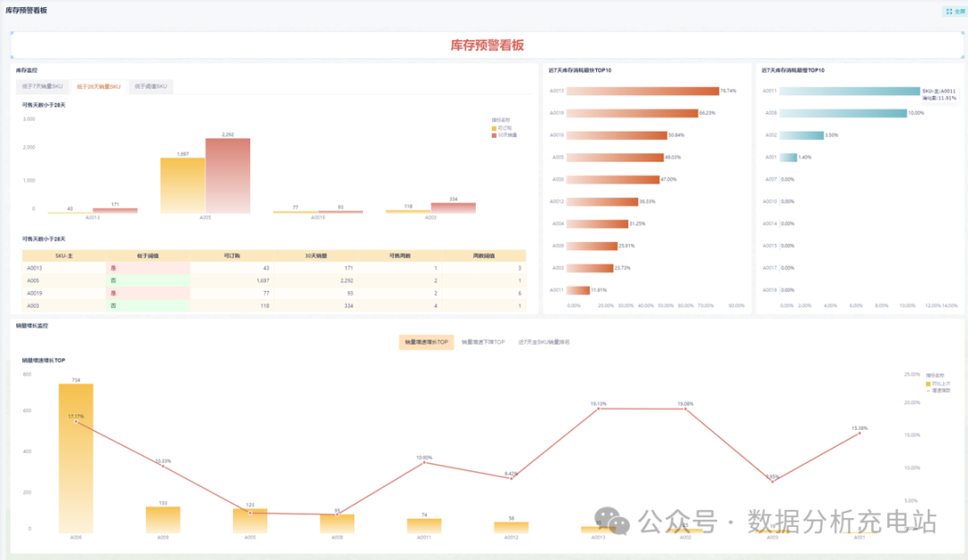
Task: Click the 19.13% line point
Action: [598, 409]
